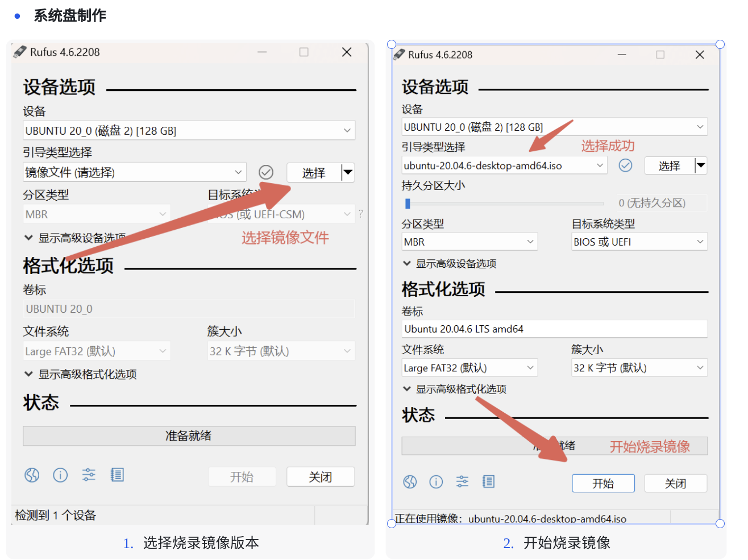Minimize the left Rufus window
This screenshot has height=560, width=748.
[262, 52]
